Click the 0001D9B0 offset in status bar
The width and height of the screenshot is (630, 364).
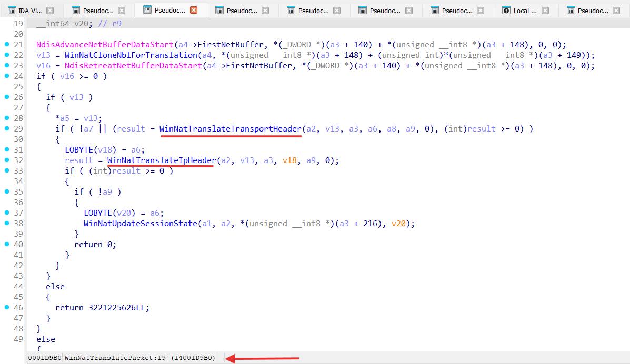45,358
